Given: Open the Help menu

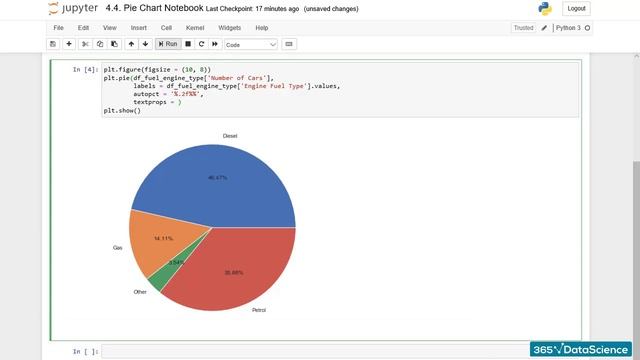Looking at the screenshot, I should pyautogui.click(x=262, y=28).
